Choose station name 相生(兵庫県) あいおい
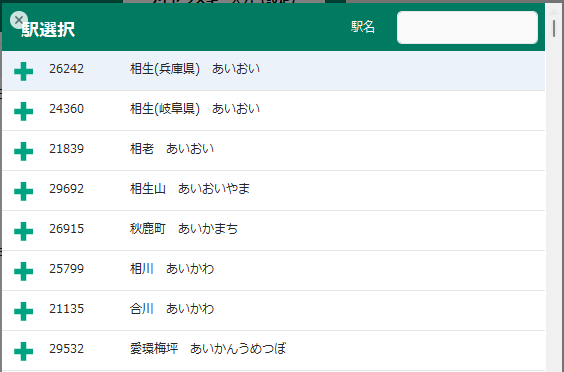 (x=195, y=69)
